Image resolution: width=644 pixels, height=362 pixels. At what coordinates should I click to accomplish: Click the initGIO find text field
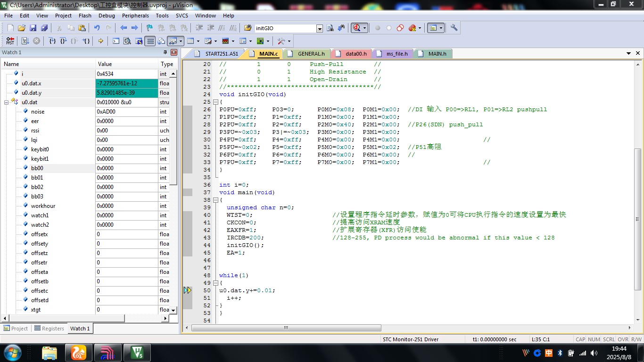click(x=286, y=28)
